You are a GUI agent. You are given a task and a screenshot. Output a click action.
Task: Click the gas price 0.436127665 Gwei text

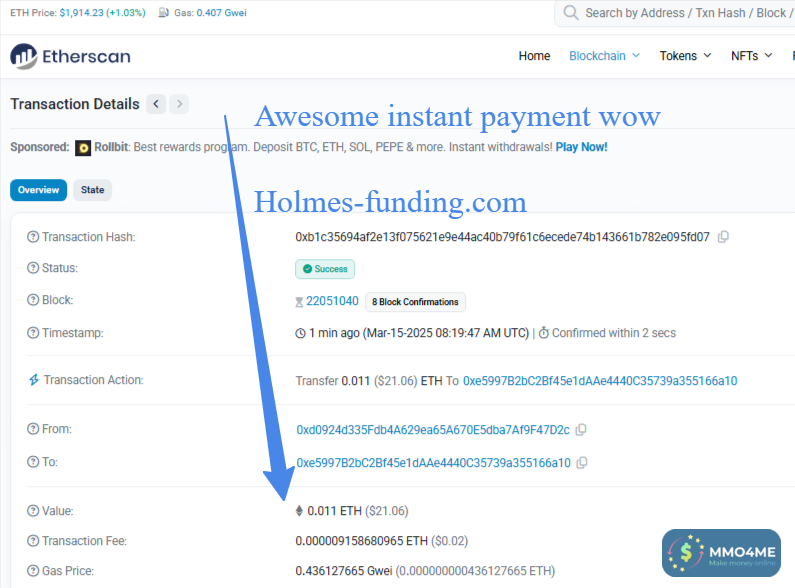[344, 571]
